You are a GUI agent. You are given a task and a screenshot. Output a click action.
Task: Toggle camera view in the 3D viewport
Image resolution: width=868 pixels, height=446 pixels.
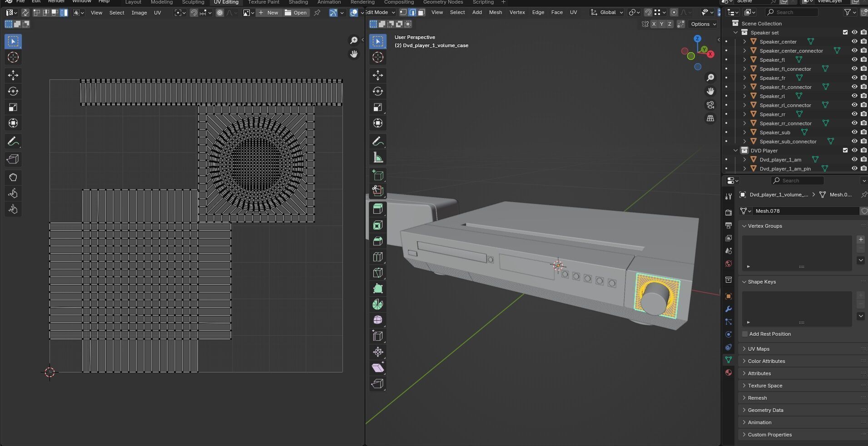tap(710, 105)
